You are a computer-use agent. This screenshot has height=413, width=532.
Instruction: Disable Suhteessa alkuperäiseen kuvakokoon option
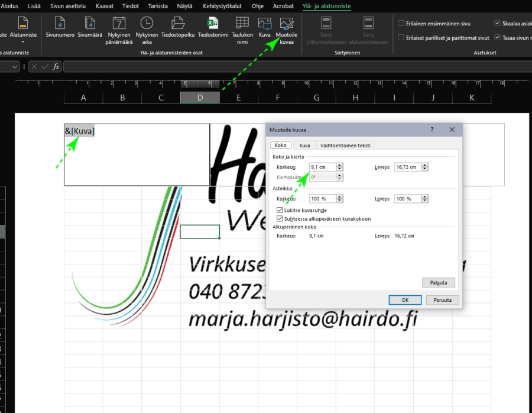(280, 218)
